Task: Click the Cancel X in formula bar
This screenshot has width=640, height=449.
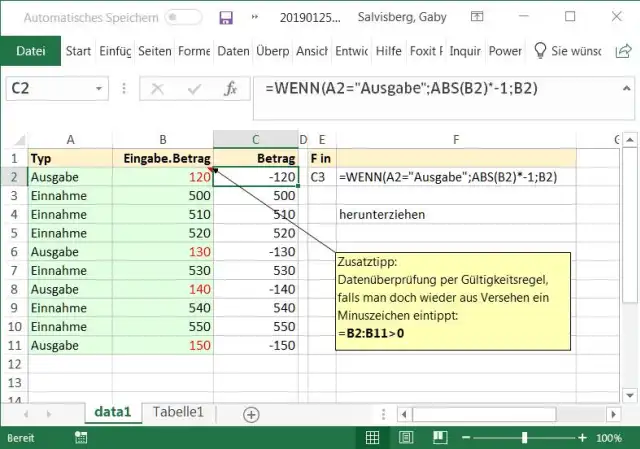Action: pos(156,88)
